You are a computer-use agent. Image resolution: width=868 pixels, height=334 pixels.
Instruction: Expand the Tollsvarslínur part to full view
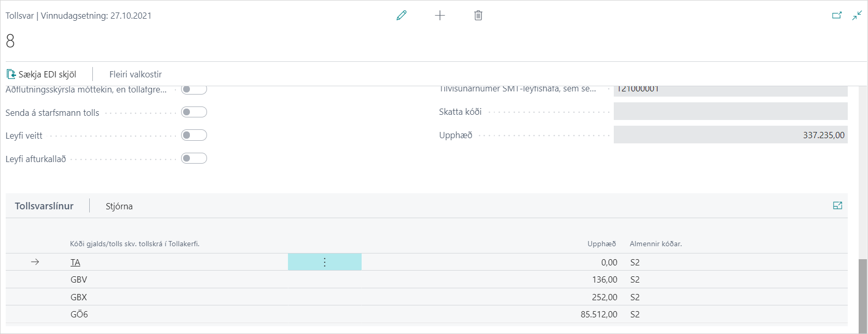tap(837, 206)
